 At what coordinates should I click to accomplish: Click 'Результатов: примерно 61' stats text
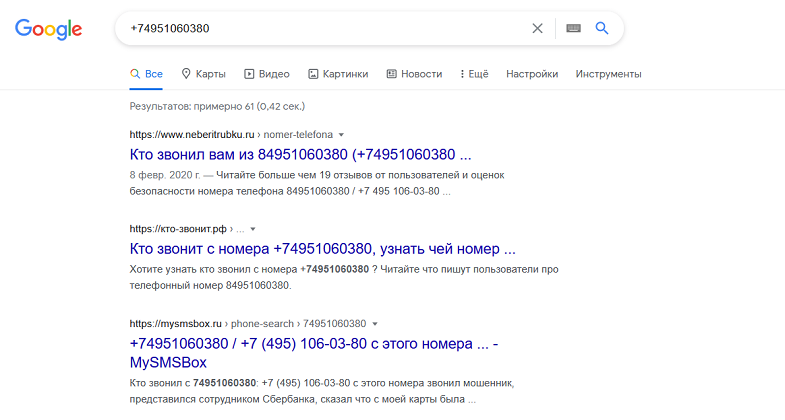coord(217,106)
